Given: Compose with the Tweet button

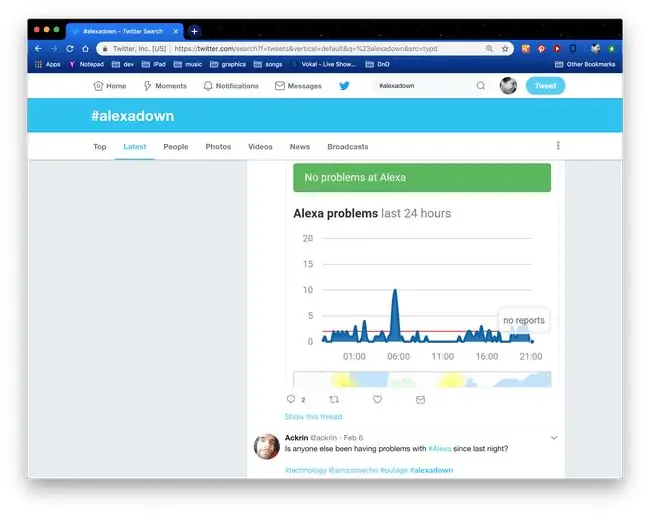Looking at the screenshot, I should 545,86.
